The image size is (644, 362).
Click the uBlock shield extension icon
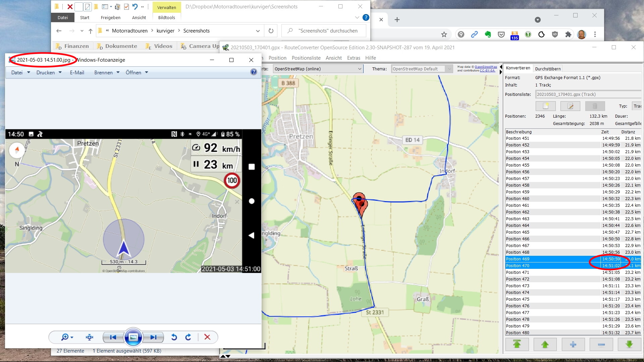coord(555,34)
